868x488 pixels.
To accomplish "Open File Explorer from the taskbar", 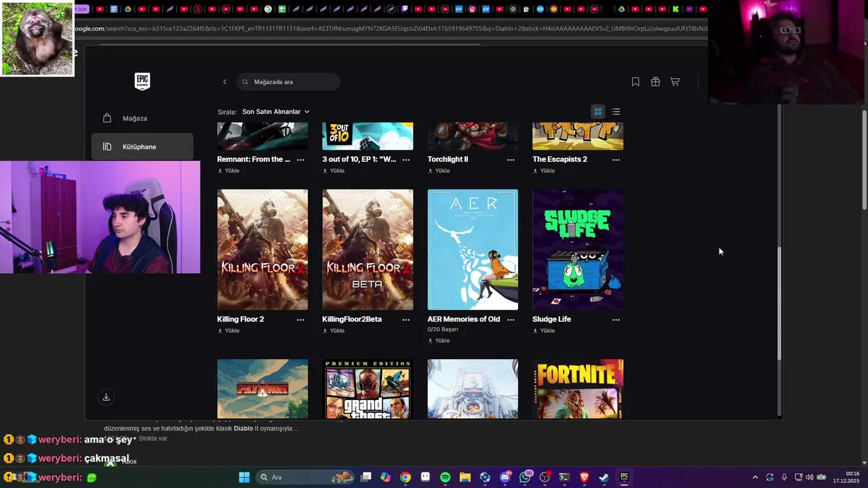I will coord(465,477).
